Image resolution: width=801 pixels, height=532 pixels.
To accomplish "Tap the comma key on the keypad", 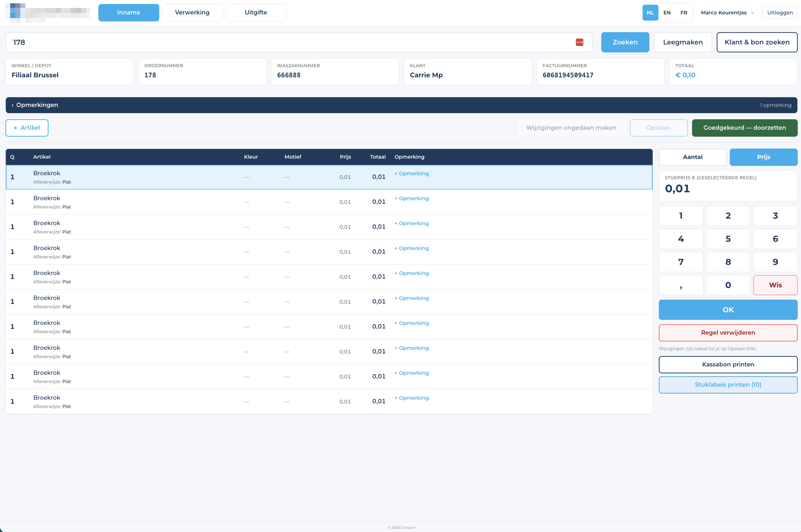I will point(681,285).
